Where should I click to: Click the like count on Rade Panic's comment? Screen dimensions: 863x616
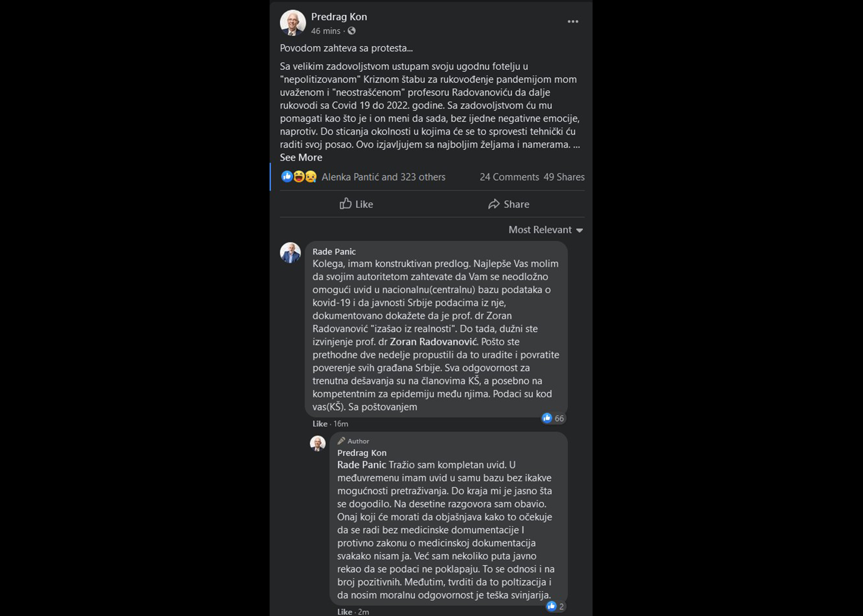(554, 418)
